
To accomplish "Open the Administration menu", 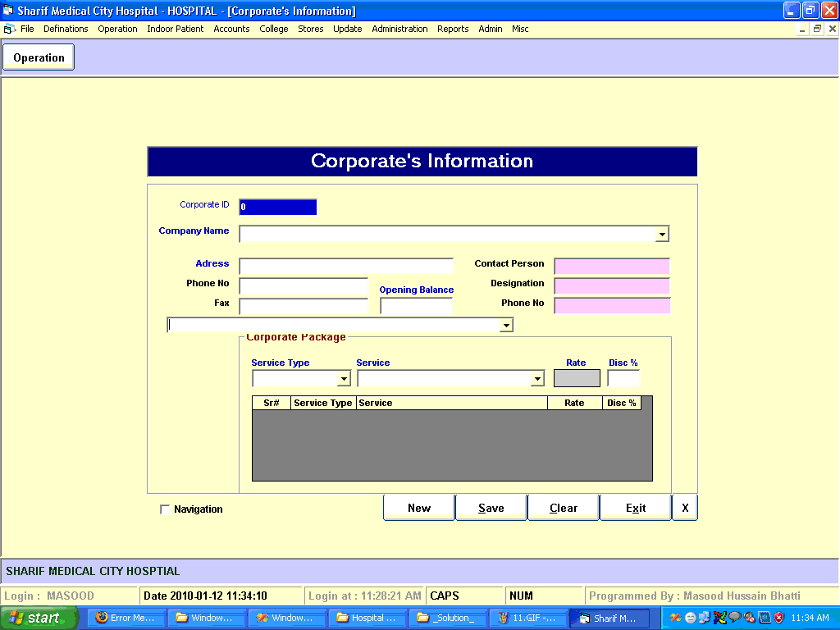I will 399,29.
